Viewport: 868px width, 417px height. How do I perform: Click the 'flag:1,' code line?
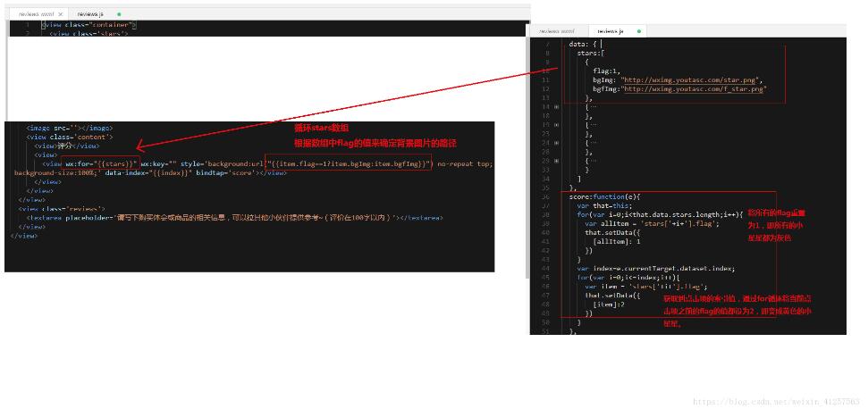point(607,71)
